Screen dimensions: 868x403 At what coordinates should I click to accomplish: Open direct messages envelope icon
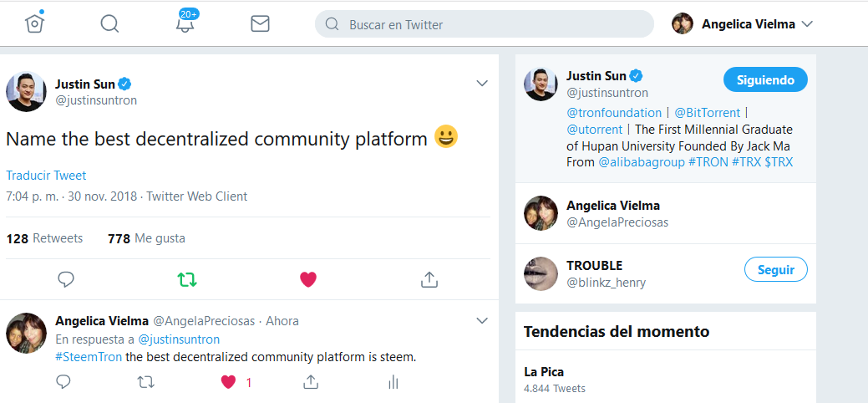(x=260, y=23)
